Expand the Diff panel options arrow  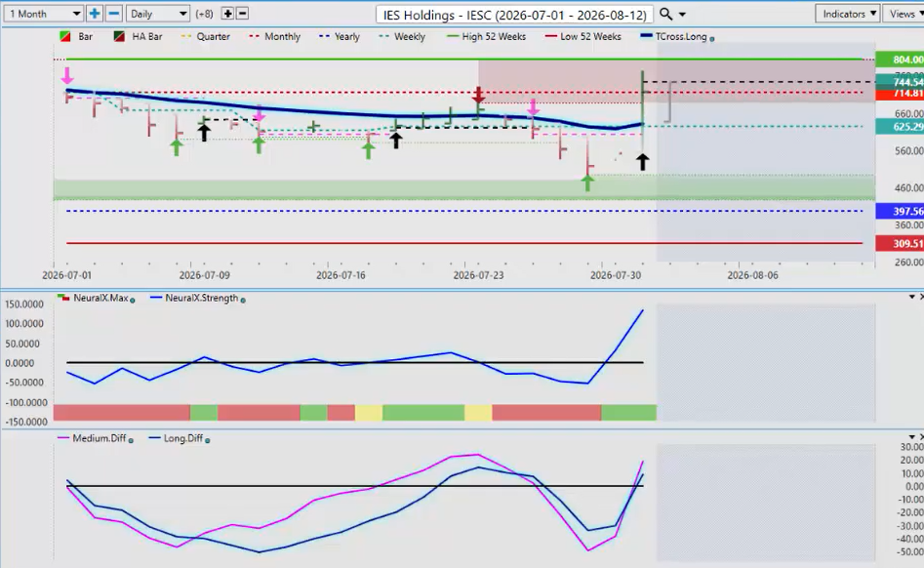(x=911, y=437)
